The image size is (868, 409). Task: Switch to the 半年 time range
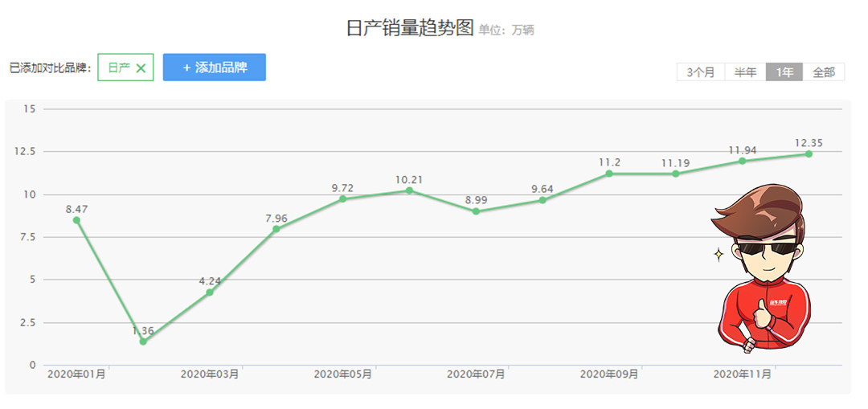pyautogui.click(x=745, y=72)
